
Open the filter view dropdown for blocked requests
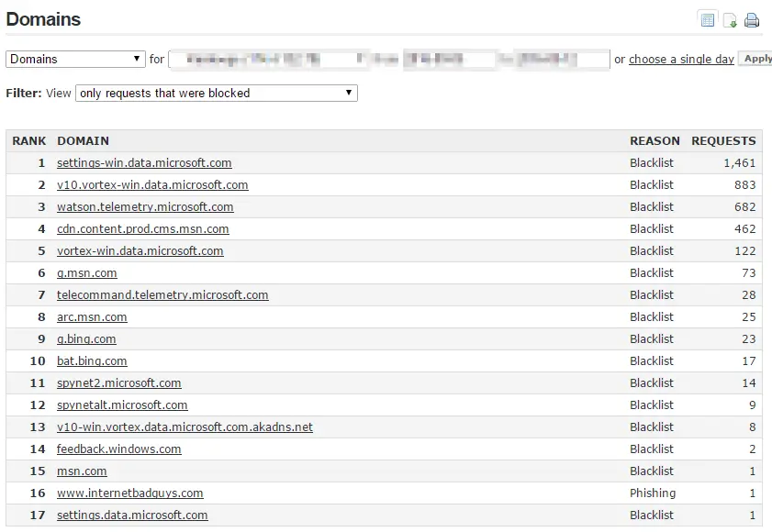(216, 93)
